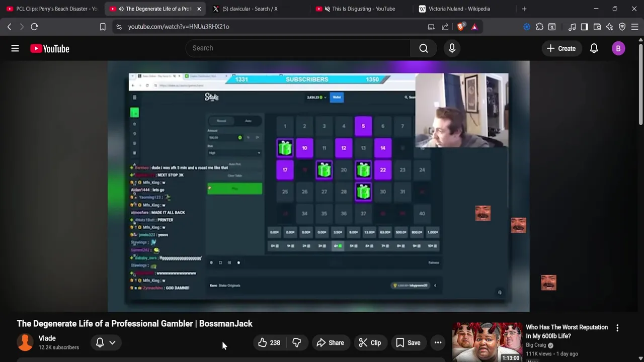
Task: Open Big Craig recommended video thumbnail
Action: (487, 342)
